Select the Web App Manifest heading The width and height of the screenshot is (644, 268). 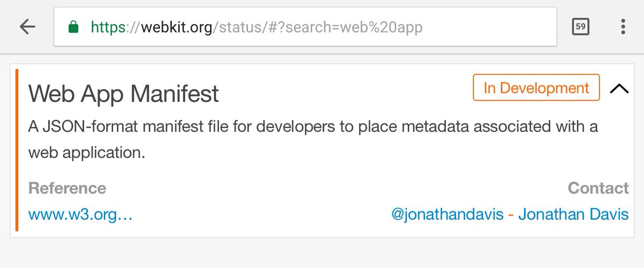123,94
